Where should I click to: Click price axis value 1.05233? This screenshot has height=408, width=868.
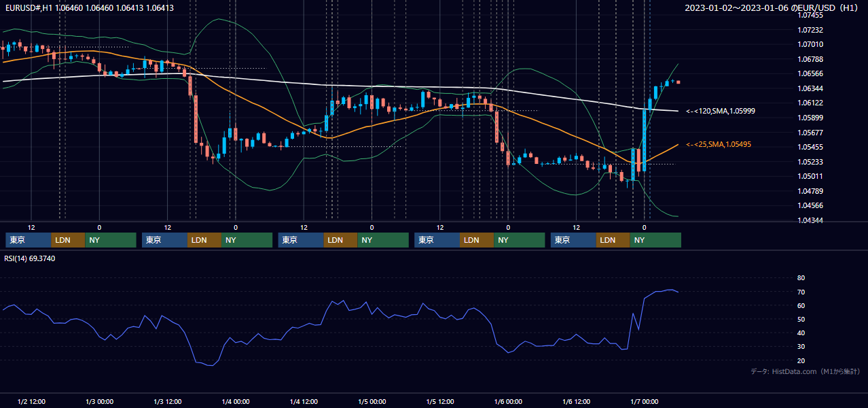(x=810, y=162)
